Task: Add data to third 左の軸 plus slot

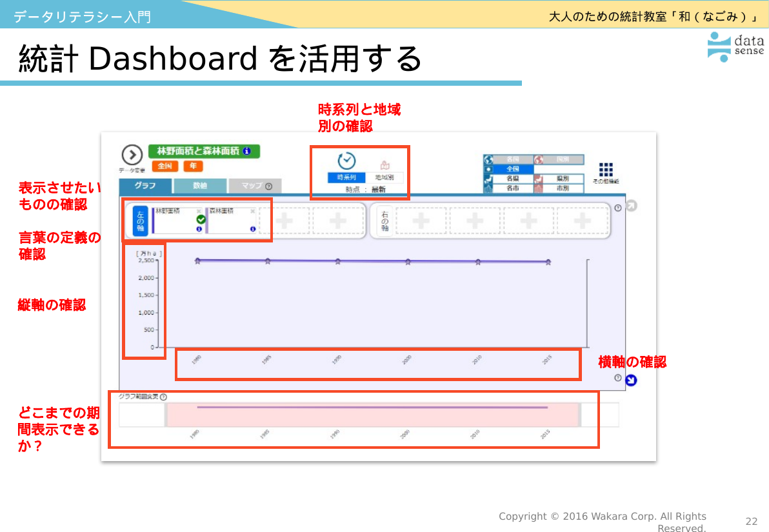Action: click(285, 221)
